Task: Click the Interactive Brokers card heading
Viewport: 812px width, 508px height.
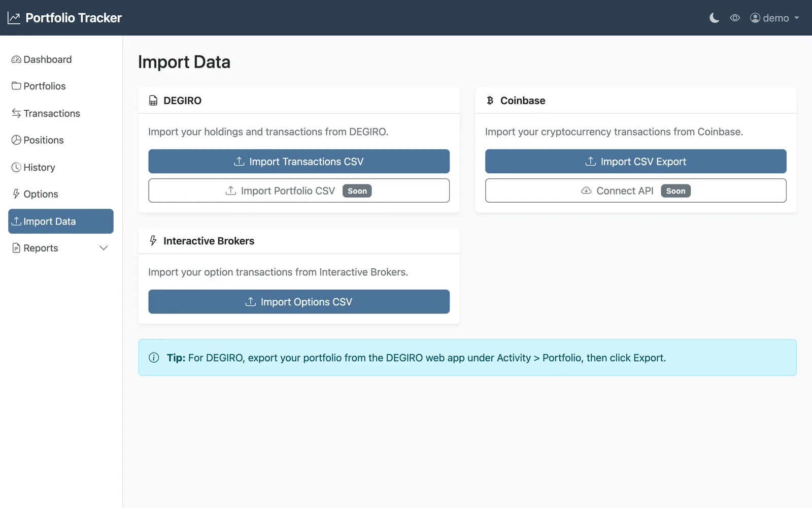Action: (x=209, y=241)
